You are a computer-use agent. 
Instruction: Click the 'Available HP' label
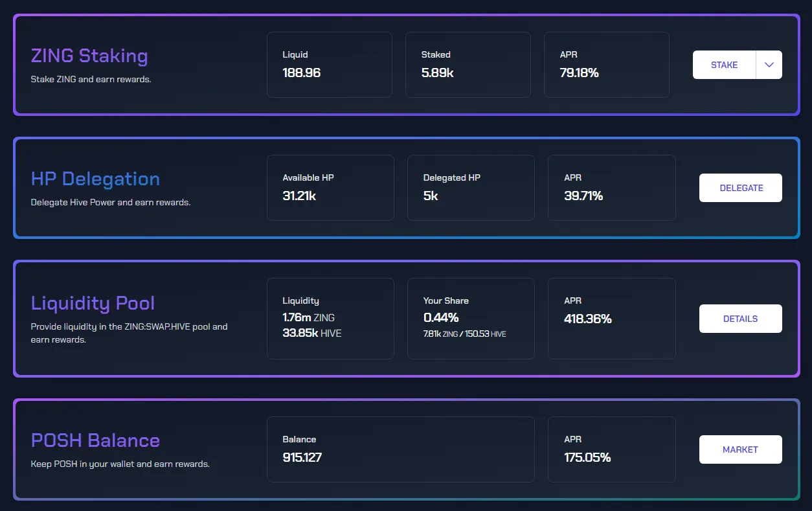308,177
